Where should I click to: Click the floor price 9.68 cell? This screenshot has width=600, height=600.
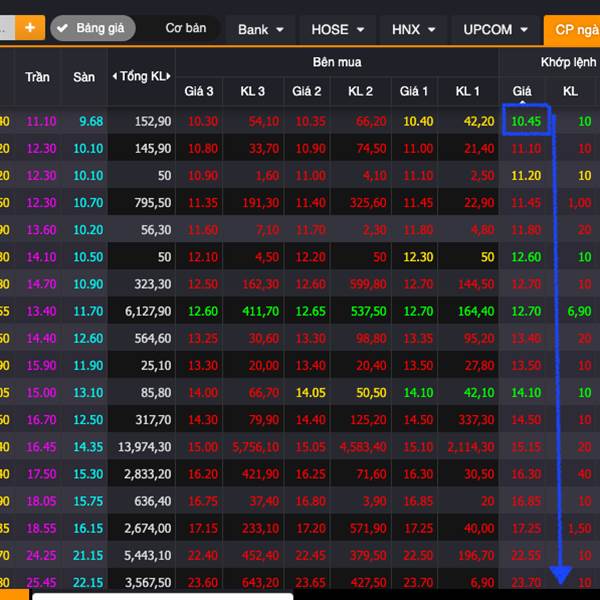90,121
